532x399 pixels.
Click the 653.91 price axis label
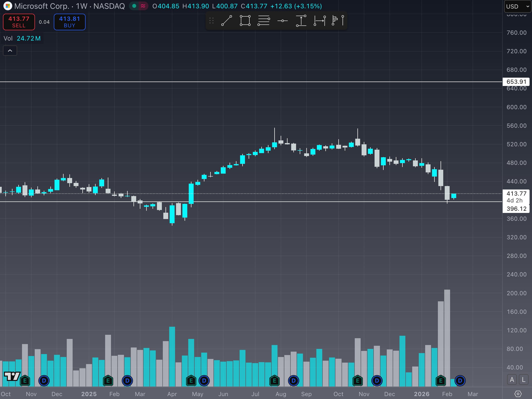coord(516,82)
